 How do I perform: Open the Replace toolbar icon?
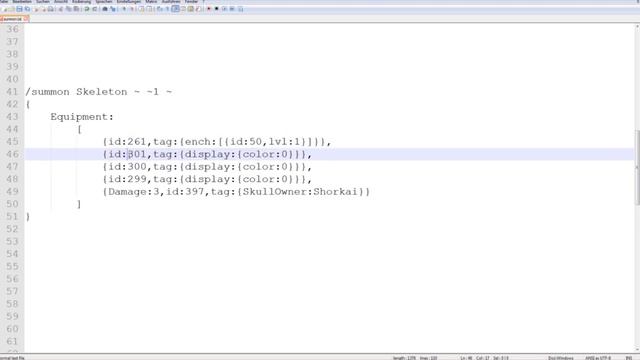pyautogui.click(x=113, y=9)
